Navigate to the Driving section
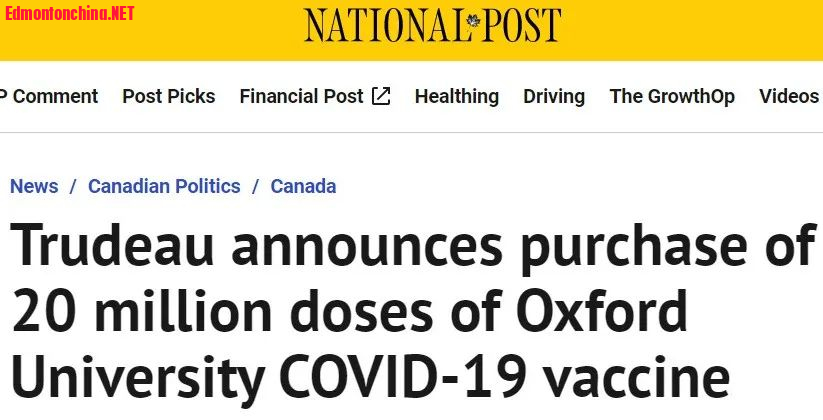Image resolution: width=823 pixels, height=420 pixels. pos(554,96)
